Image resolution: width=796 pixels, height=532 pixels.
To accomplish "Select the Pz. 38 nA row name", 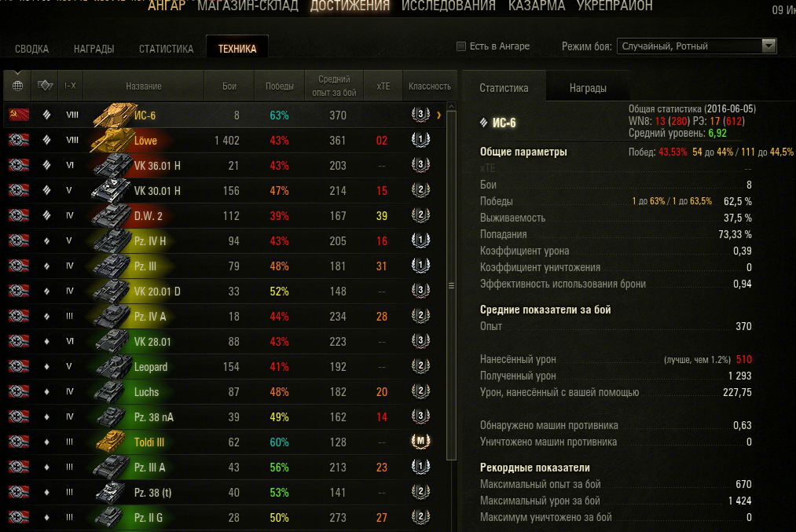I will [154, 416].
